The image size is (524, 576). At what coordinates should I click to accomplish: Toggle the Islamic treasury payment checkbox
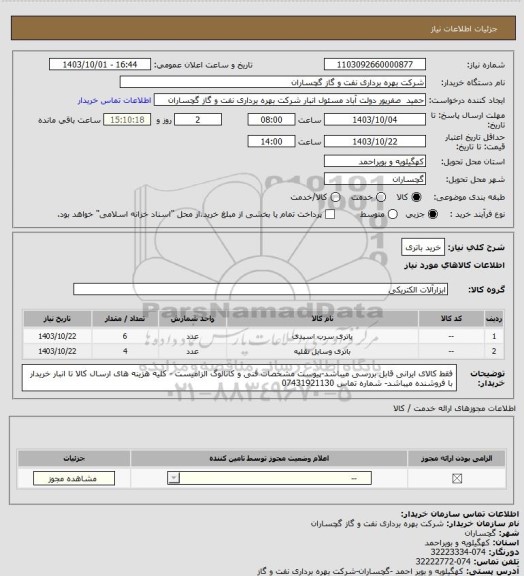[x=330, y=214]
